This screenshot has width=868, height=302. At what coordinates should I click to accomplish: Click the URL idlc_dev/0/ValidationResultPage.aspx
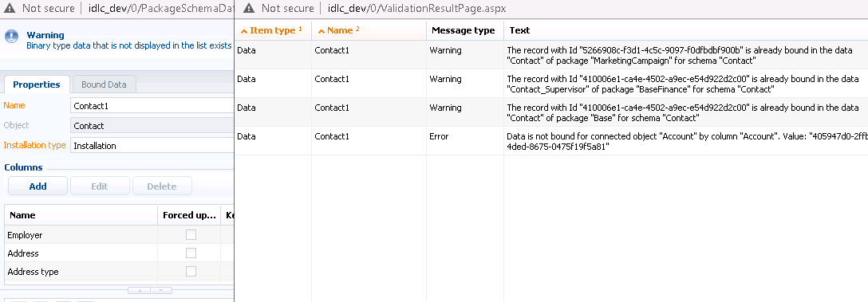416,8
